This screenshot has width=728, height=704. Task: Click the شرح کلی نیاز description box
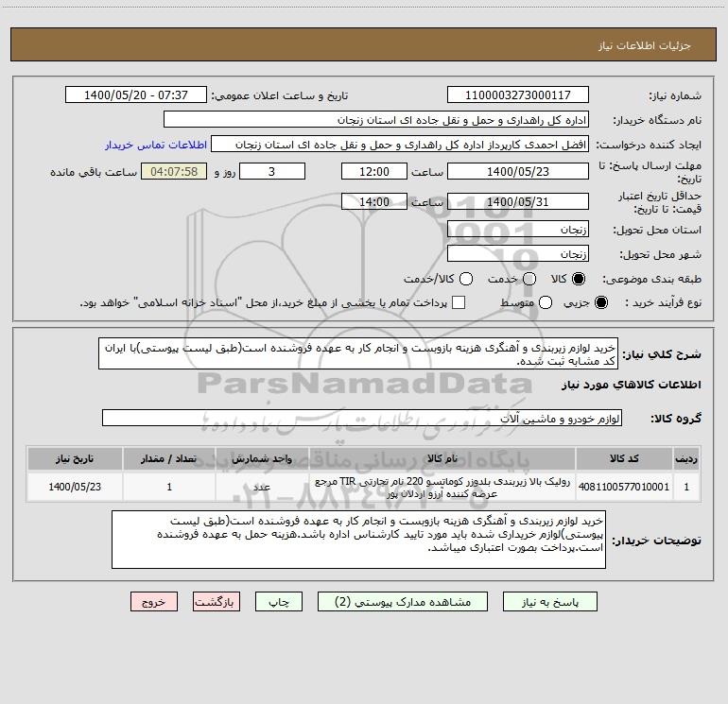coord(358,354)
